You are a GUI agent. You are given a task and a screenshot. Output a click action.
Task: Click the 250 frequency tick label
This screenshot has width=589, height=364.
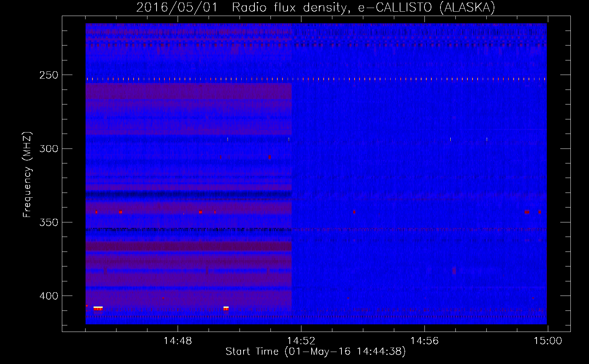(x=48, y=75)
